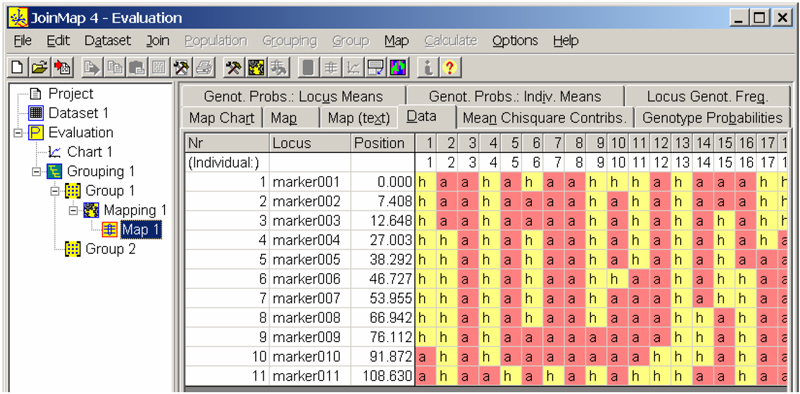This screenshot has height=394, width=800.
Task: Open the Options menu
Action: pos(515,40)
